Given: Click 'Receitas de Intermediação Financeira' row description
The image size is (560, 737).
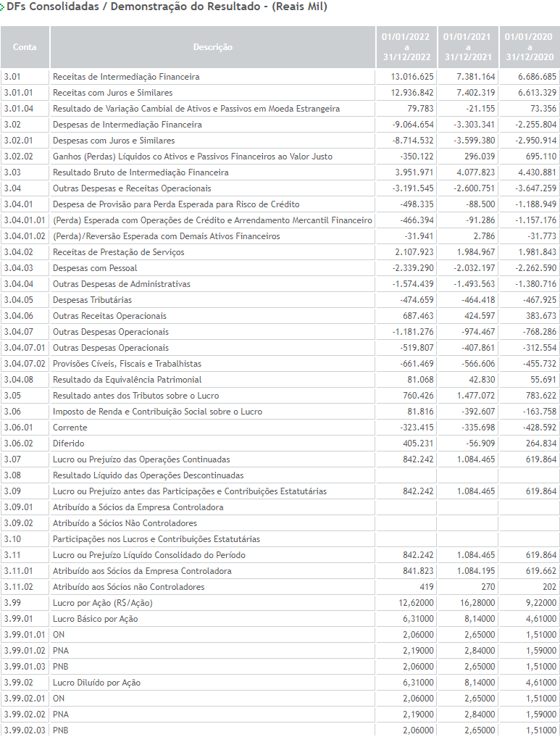Looking at the screenshot, I should pos(126,77).
